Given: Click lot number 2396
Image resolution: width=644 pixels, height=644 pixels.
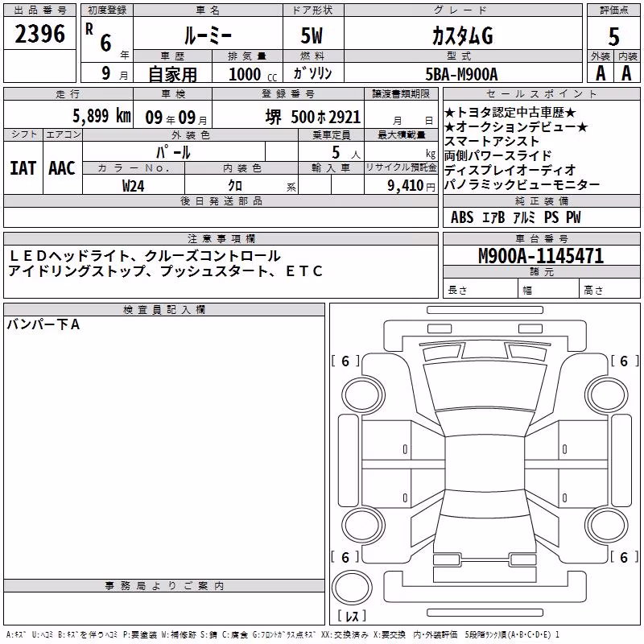Looking at the screenshot, I should coord(39,34).
